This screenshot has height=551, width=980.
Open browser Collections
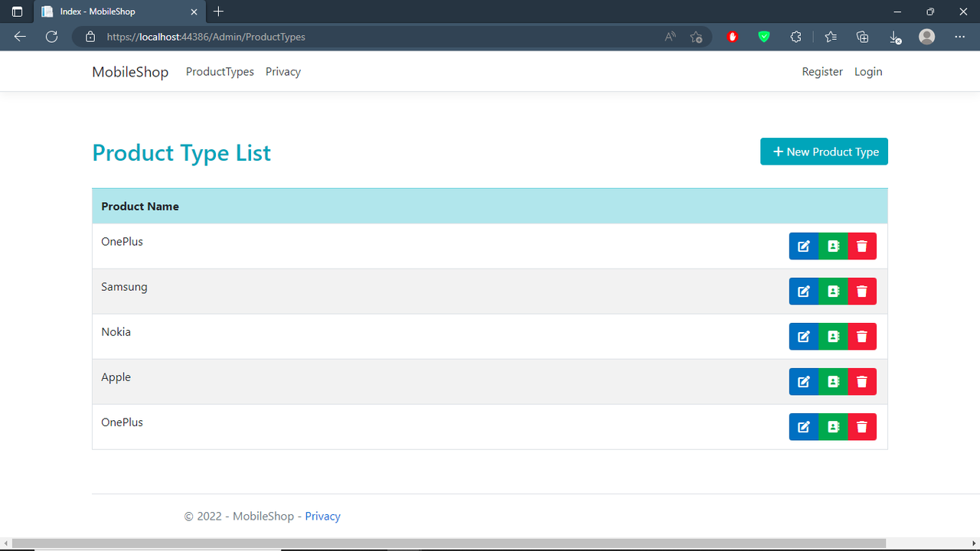(x=862, y=37)
